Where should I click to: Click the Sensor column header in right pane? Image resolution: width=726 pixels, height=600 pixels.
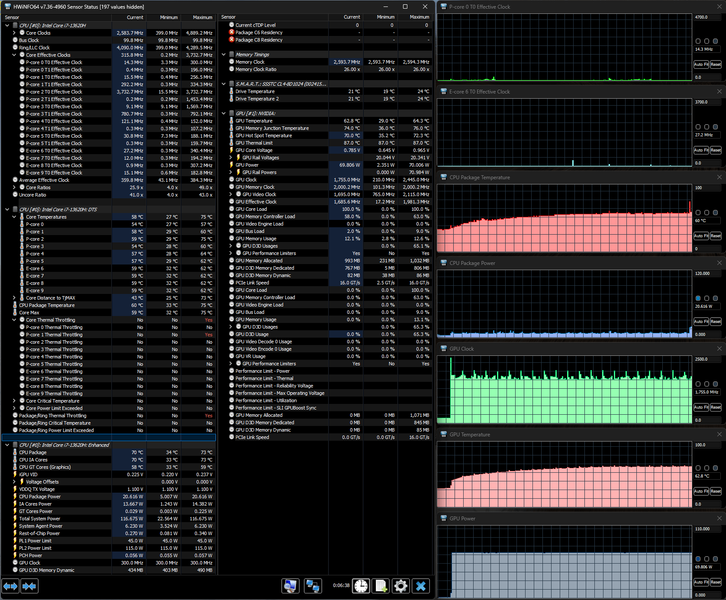pyautogui.click(x=228, y=17)
